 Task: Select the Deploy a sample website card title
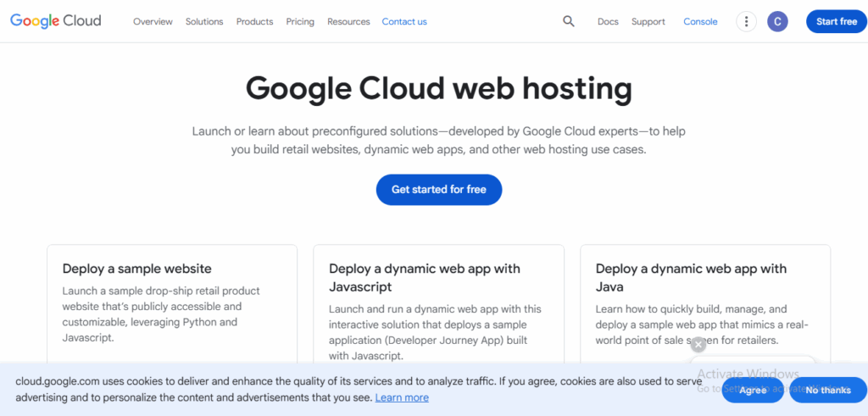[x=136, y=269]
